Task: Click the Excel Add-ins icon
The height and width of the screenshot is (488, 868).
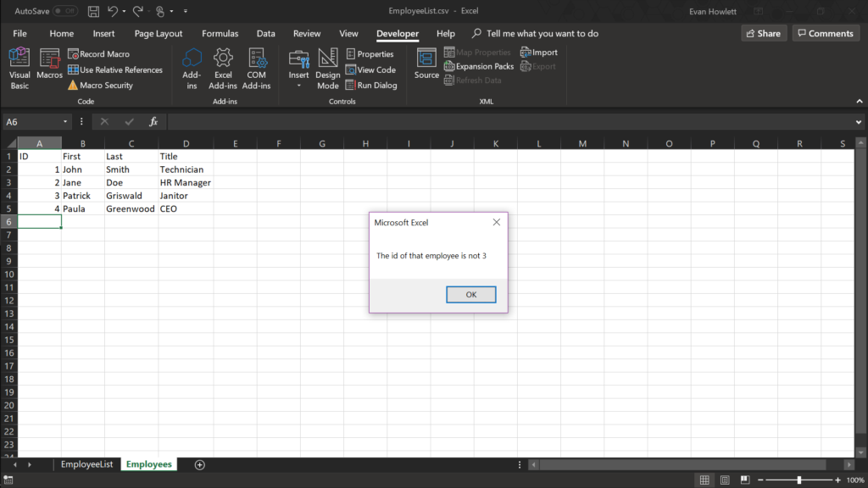Action: tap(223, 69)
